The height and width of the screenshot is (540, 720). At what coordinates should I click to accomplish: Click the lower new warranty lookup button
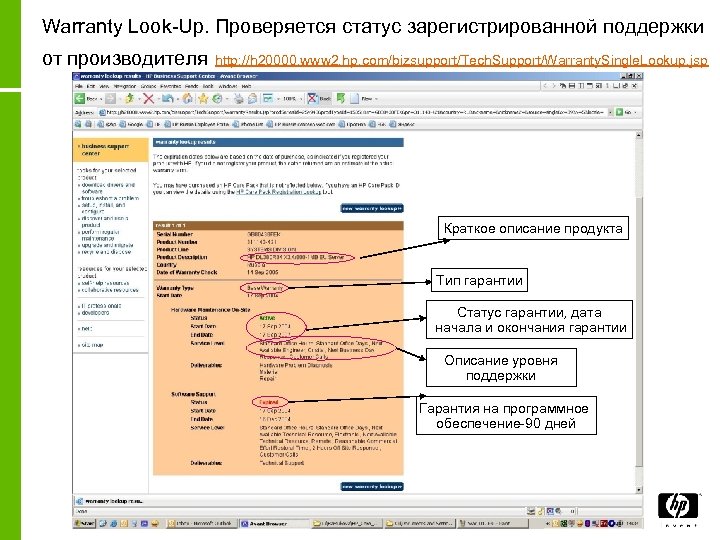pyautogui.click(x=372, y=486)
